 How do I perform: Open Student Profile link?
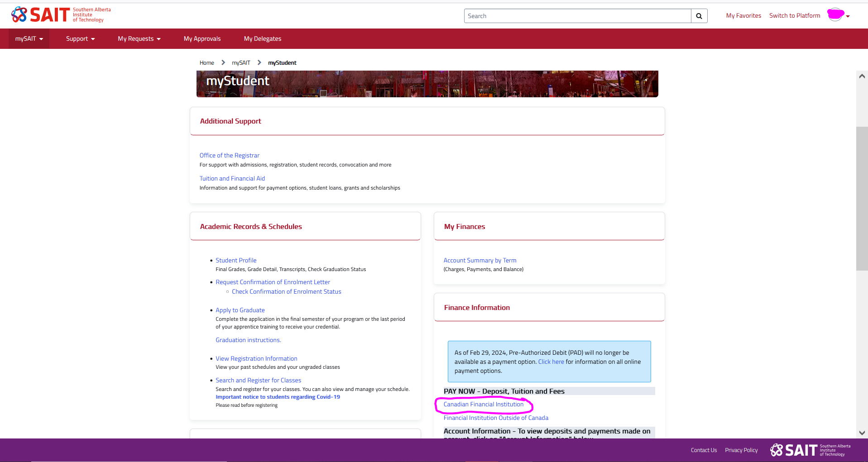tap(236, 260)
